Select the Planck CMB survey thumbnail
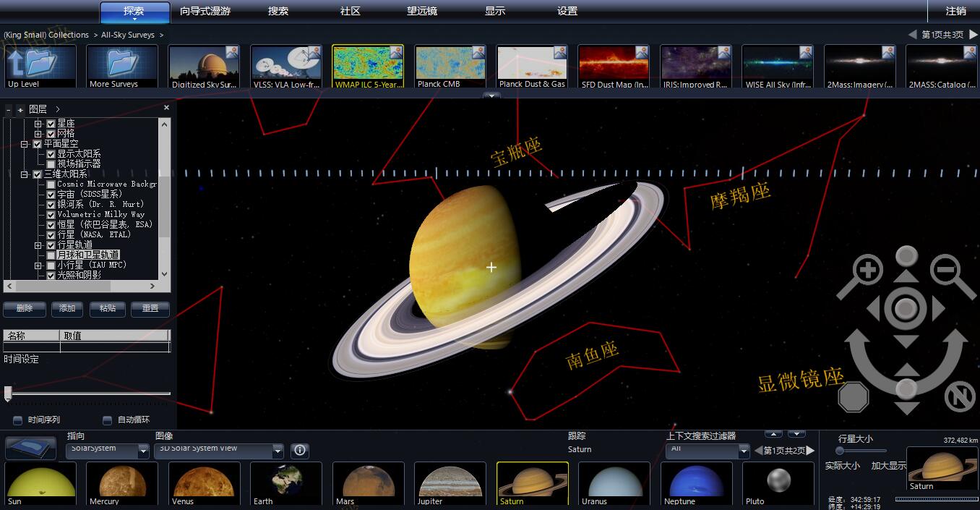Screen dimensions: 980x510 [450, 67]
